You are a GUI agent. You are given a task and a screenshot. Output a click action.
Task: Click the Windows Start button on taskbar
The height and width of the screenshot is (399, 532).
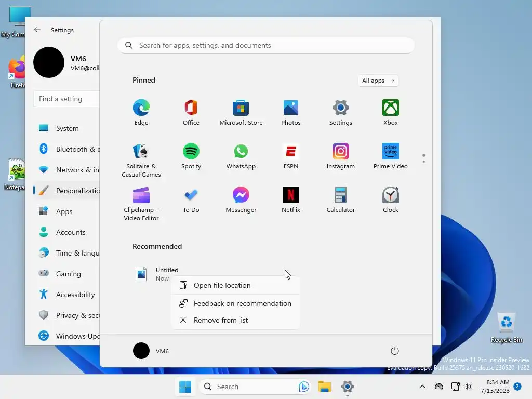[x=185, y=387]
